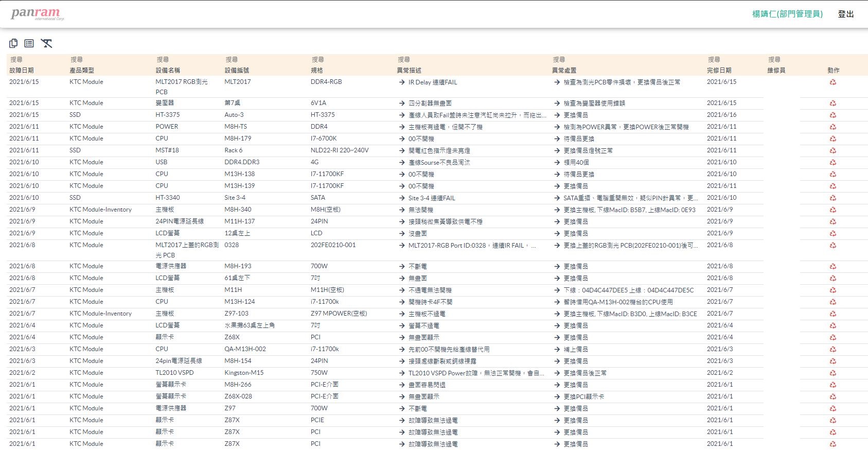The height and width of the screenshot is (450, 868).
Task: Click the recycle action icon for the Z97-103 主機板 row
Action: (x=832, y=314)
